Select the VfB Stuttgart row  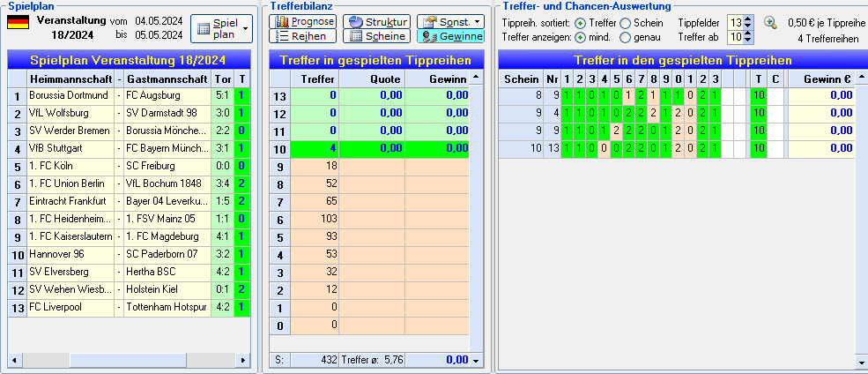click(x=129, y=148)
